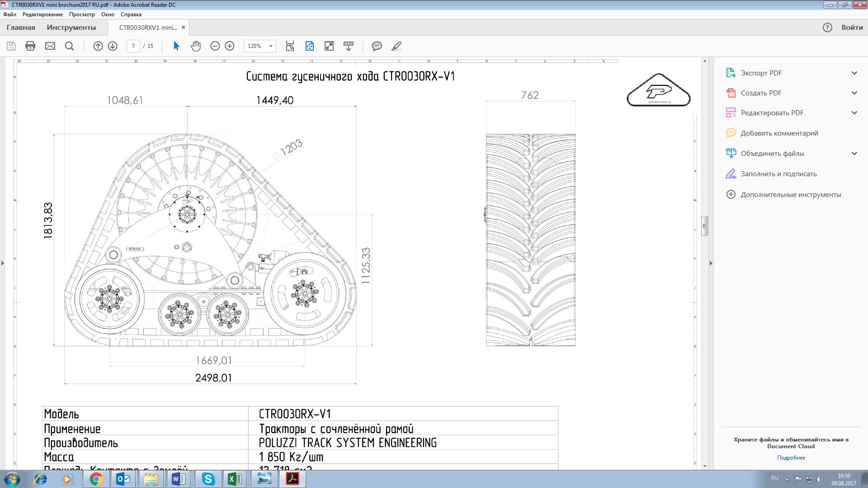Open the Создать PDF tool
Image resolution: width=868 pixels, height=488 pixels.
click(x=761, y=93)
